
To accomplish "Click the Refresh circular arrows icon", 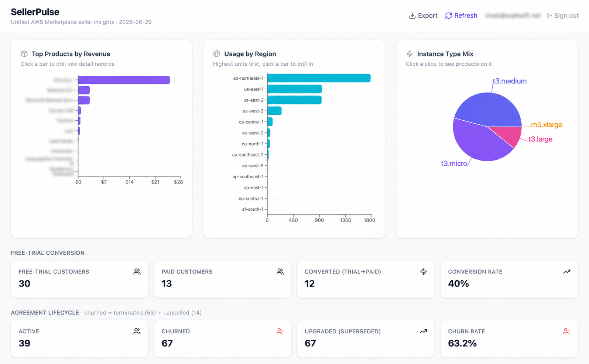I will click(448, 16).
